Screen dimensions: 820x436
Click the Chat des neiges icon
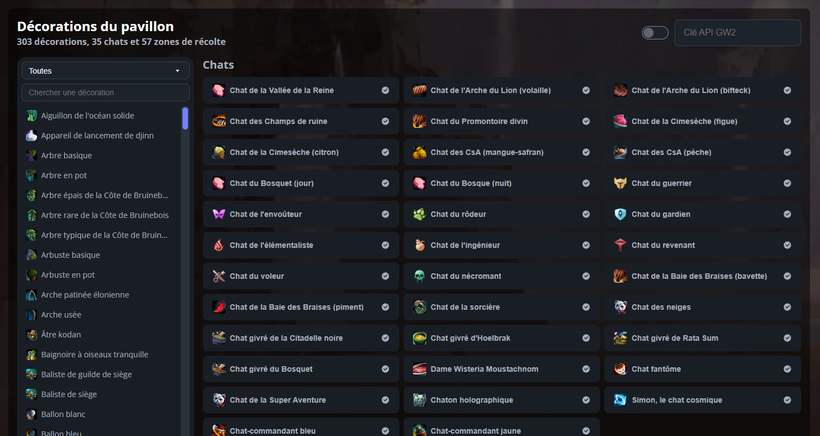click(x=620, y=307)
